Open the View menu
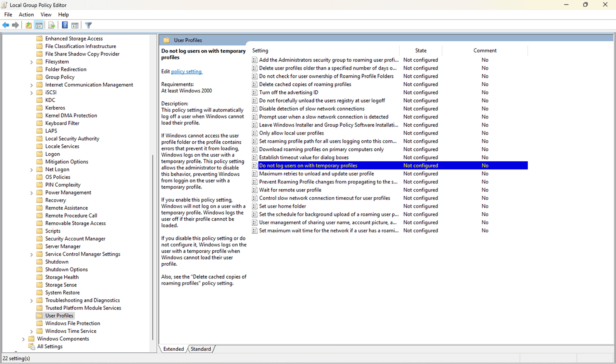616x364 pixels. pyautogui.click(x=45, y=14)
